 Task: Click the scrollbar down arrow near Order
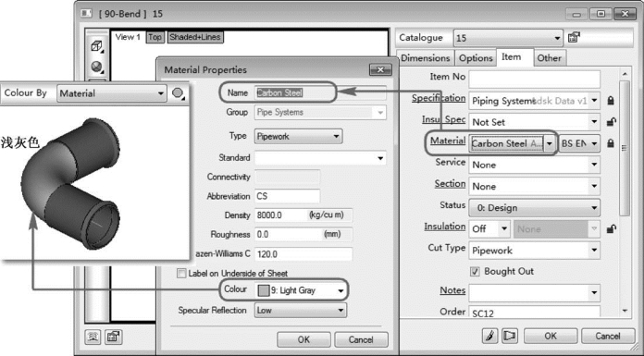[625, 311]
